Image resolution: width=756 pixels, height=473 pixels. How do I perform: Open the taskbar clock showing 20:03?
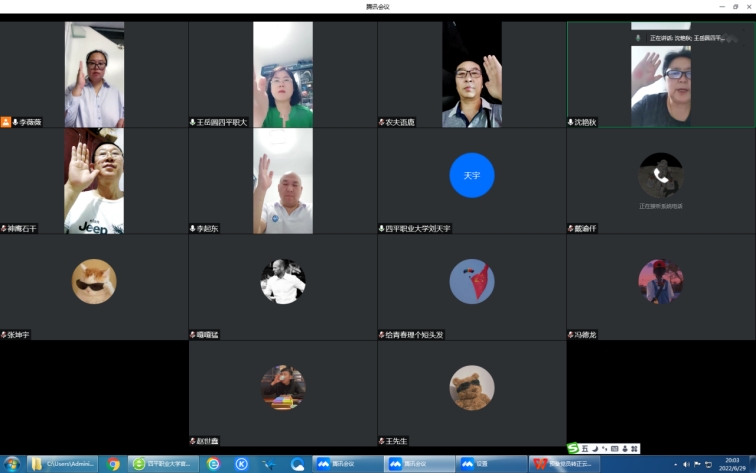coord(732,464)
